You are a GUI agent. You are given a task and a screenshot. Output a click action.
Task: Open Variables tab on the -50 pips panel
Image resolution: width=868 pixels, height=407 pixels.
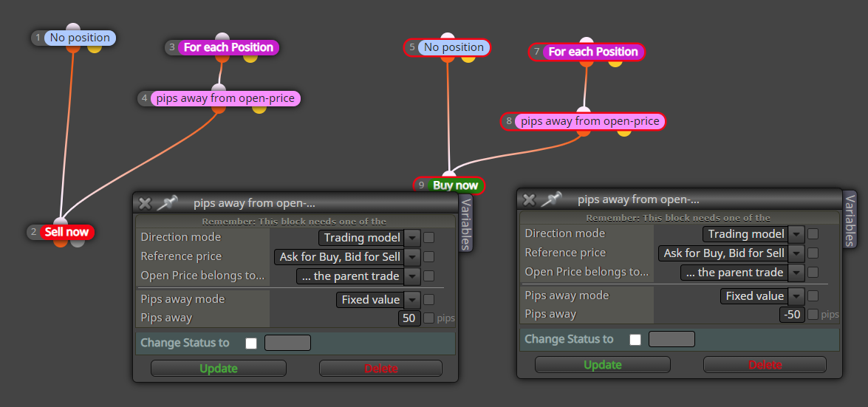click(850, 220)
